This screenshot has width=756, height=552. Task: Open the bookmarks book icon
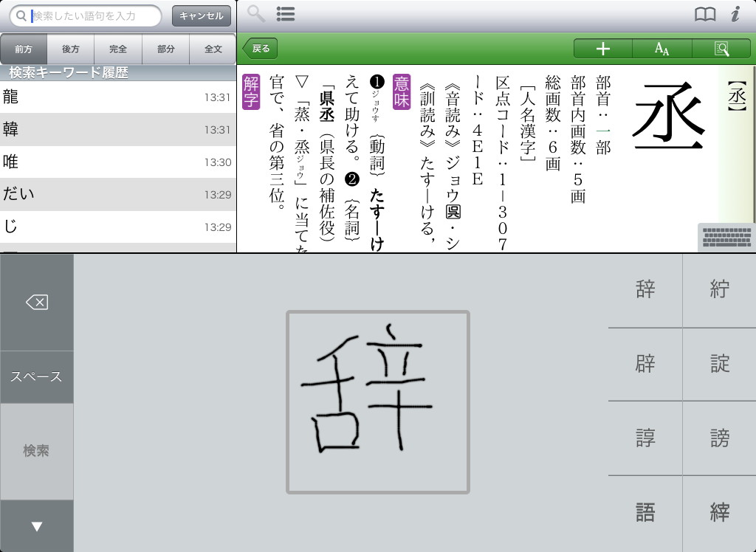pyautogui.click(x=705, y=14)
